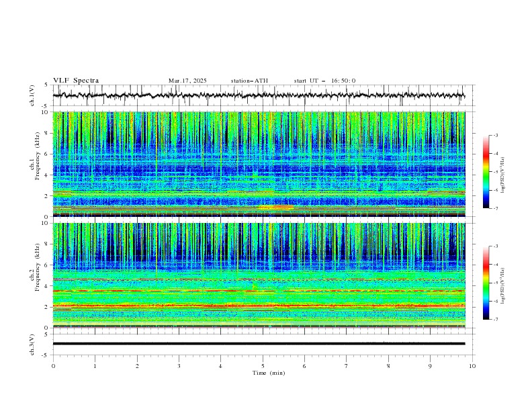Select the date text "Mar.17, 2025"
532x411 pixels.
tap(187, 81)
